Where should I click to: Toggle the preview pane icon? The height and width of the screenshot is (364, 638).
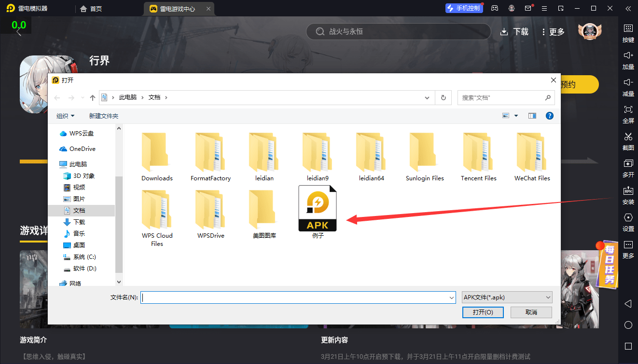tap(532, 116)
